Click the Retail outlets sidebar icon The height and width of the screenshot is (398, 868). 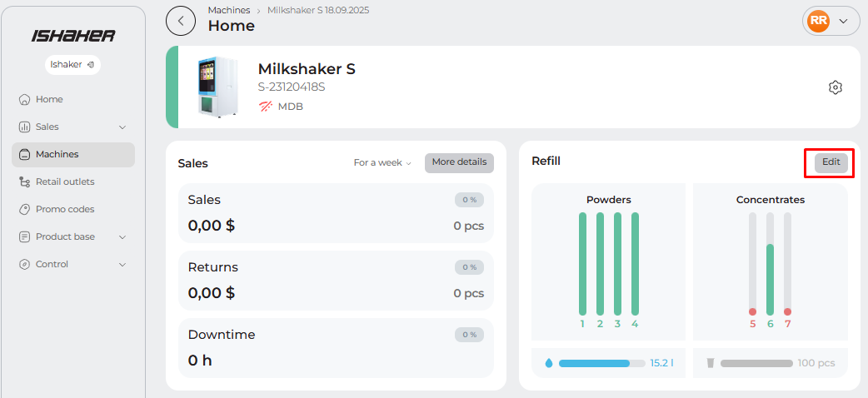(24, 182)
